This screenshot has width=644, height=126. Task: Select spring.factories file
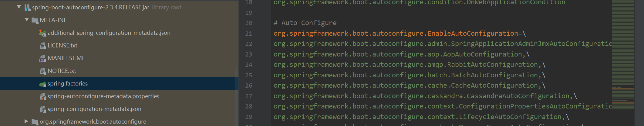pyautogui.click(x=68, y=83)
